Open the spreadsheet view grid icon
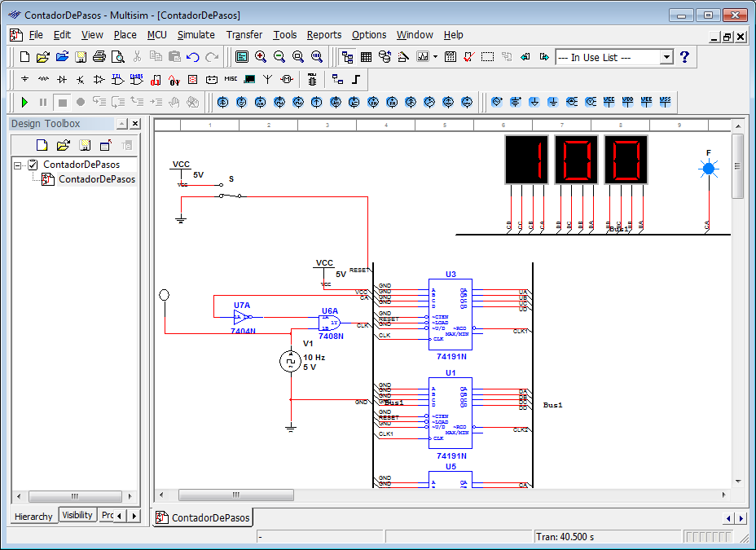The height and width of the screenshot is (550, 756). pyautogui.click(x=367, y=56)
